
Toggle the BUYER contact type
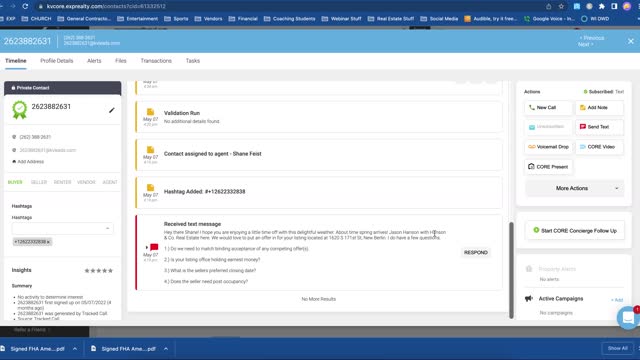tap(15, 182)
